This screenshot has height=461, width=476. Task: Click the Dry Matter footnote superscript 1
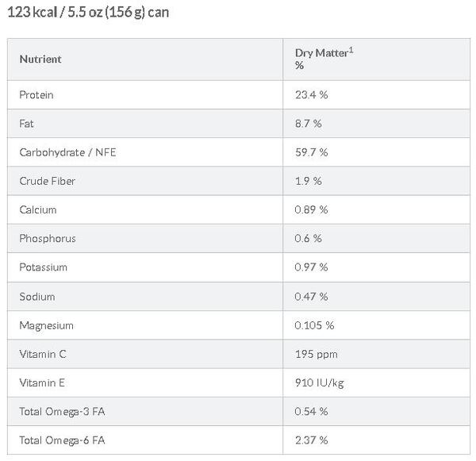click(x=353, y=50)
